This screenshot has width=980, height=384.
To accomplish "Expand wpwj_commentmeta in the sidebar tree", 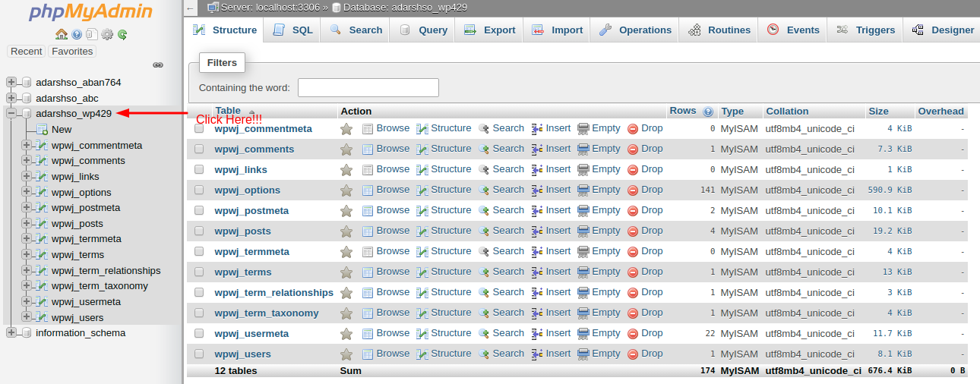I will click(27, 146).
